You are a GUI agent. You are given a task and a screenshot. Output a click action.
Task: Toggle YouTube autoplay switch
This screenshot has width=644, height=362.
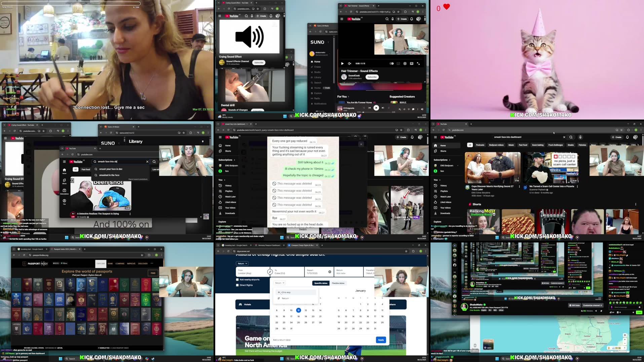391,64
